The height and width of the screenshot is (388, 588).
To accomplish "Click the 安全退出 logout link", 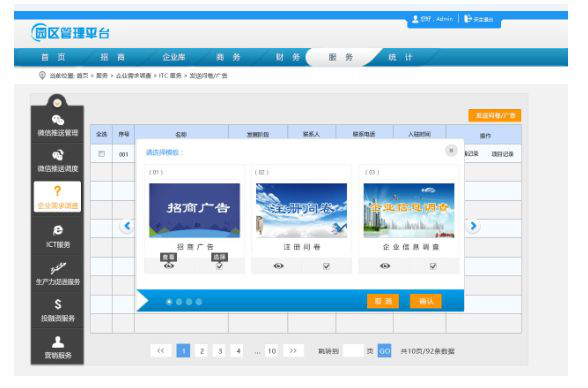I will (479, 19).
